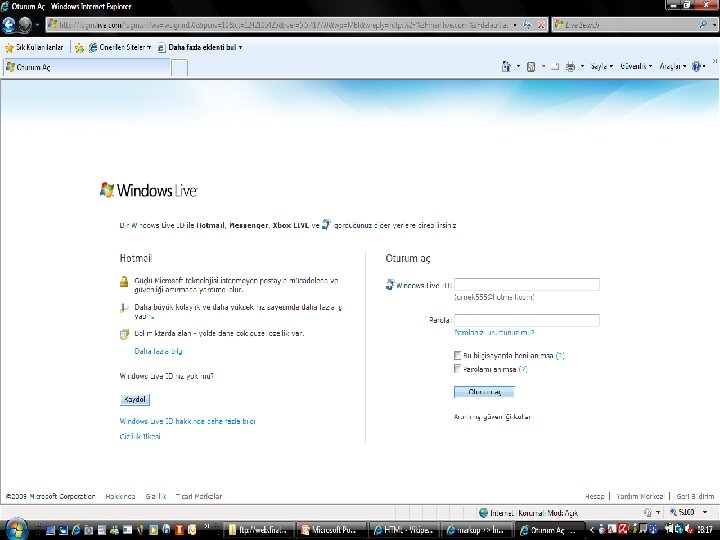The width and height of the screenshot is (720, 540).
Task: Click the Help question mark icon
Action: [x=696, y=67]
